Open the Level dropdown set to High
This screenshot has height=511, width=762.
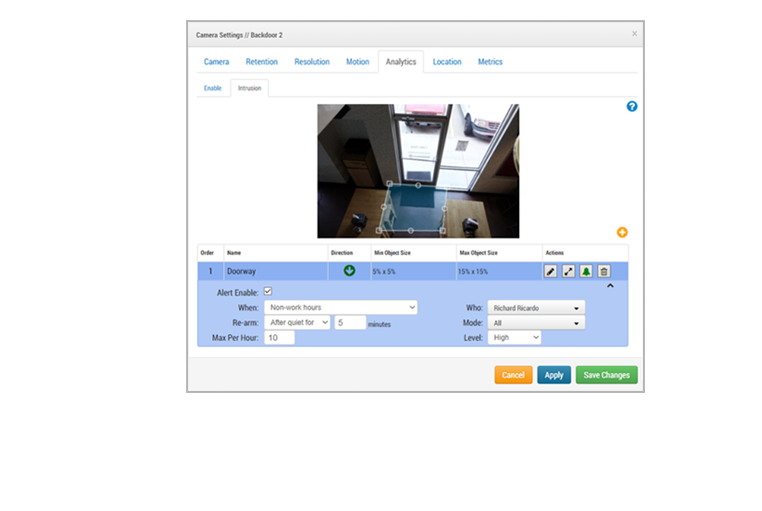coord(514,338)
